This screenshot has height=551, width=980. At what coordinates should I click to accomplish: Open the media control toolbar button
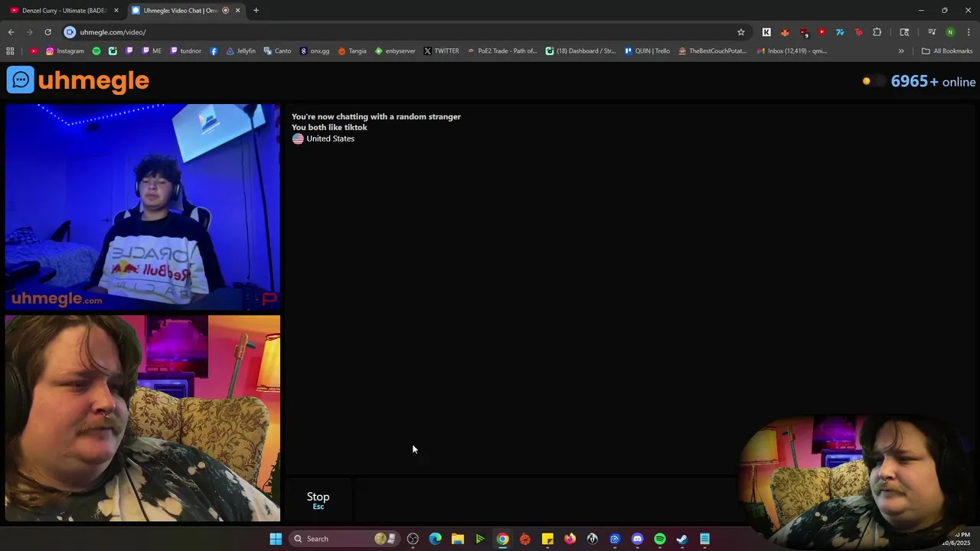click(x=932, y=32)
